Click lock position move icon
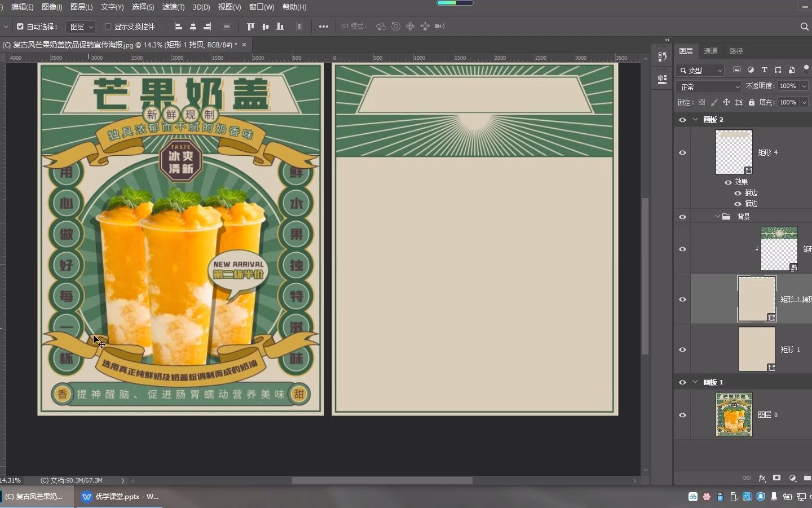The width and height of the screenshot is (812, 508). (x=726, y=102)
